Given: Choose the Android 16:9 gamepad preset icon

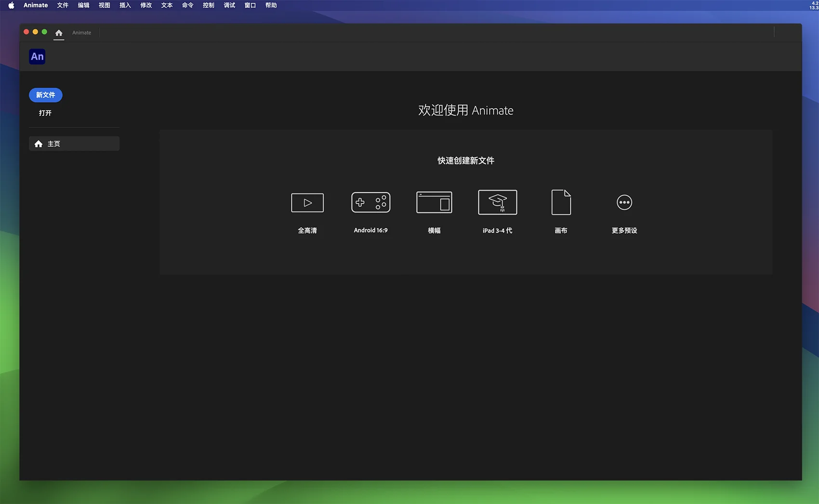Looking at the screenshot, I should pyautogui.click(x=370, y=202).
